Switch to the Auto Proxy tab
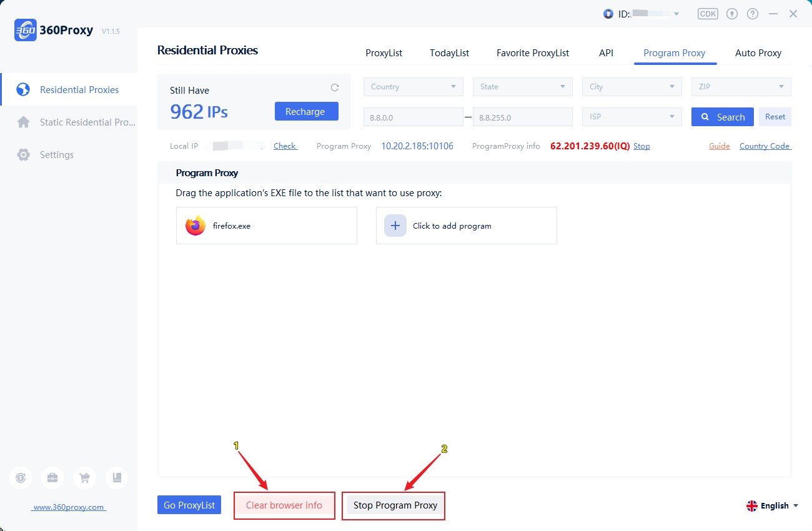812x531 pixels. pyautogui.click(x=758, y=53)
